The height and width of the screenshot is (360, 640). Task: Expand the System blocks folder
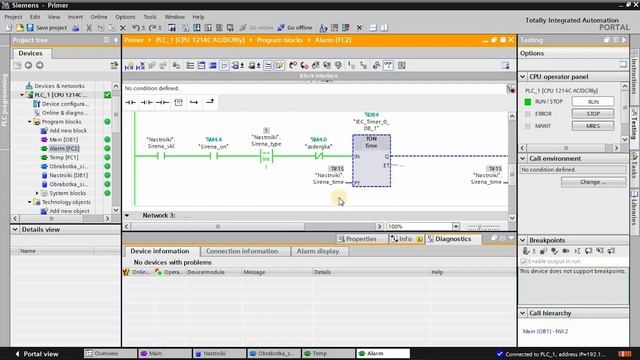click(37, 193)
